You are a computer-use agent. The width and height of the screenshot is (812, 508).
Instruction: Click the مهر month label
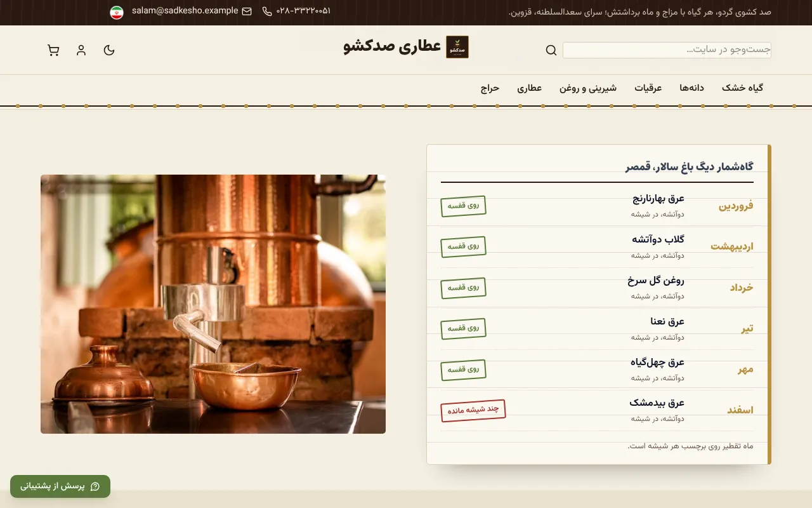pos(746,369)
